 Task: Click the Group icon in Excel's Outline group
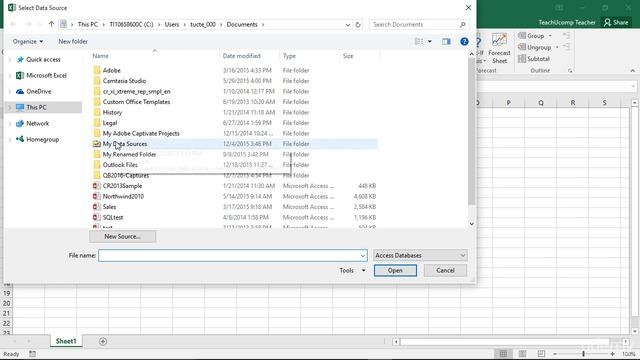point(522,36)
